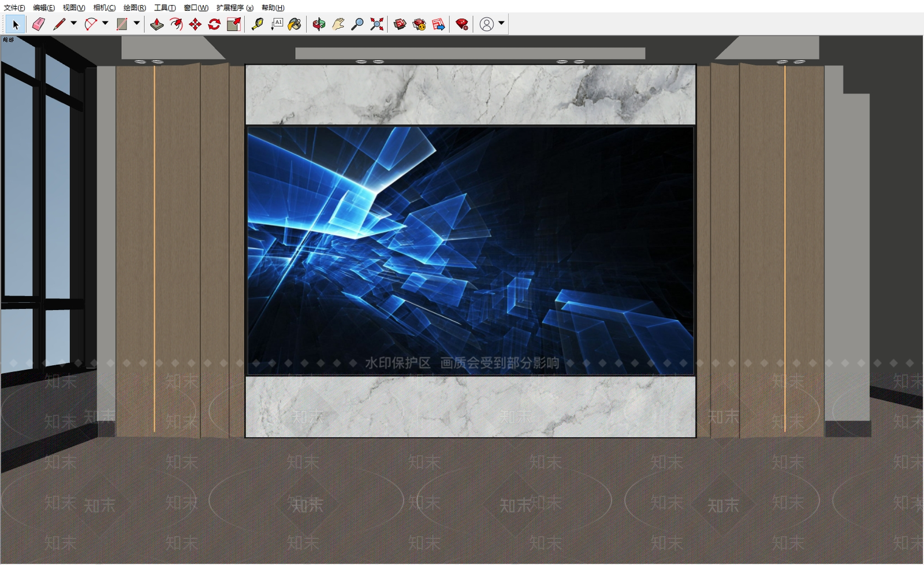Open the 视图(V) menu

(x=74, y=8)
